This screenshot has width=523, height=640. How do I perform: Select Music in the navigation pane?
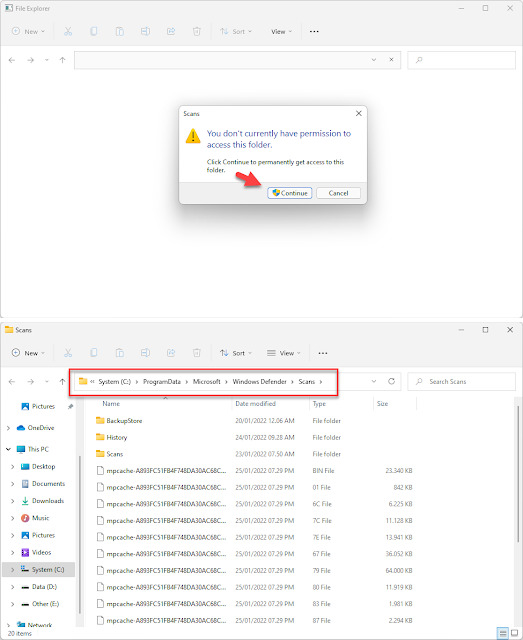coord(40,518)
